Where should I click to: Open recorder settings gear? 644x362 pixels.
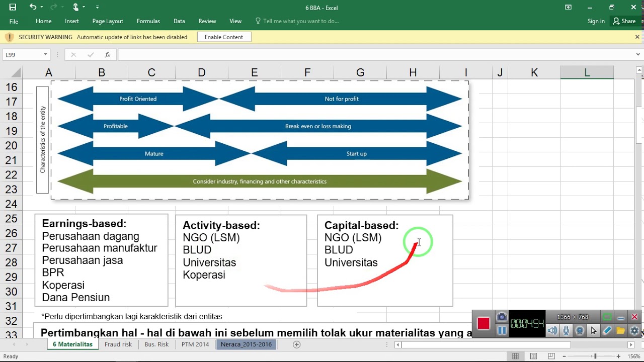tap(634, 330)
